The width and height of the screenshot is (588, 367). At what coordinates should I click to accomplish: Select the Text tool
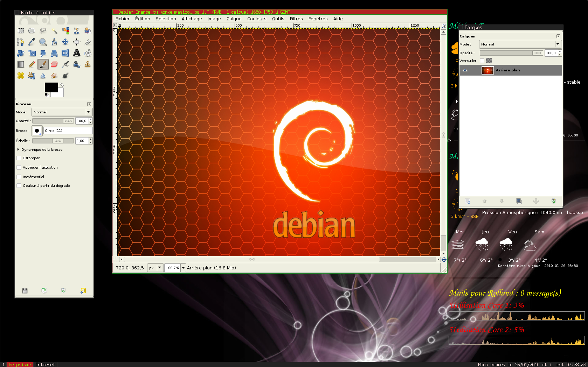coord(77,53)
